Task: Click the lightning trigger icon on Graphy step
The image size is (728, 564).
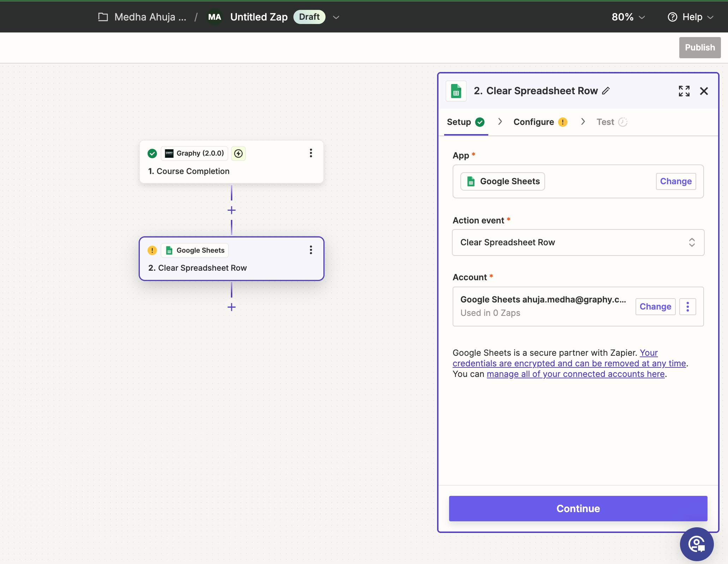Action: pyautogui.click(x=239, y=153)
